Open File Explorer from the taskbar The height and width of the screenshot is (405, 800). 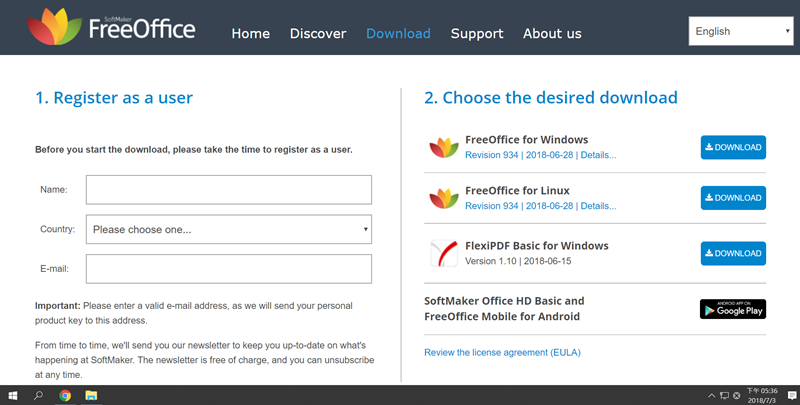pos(91,395)
